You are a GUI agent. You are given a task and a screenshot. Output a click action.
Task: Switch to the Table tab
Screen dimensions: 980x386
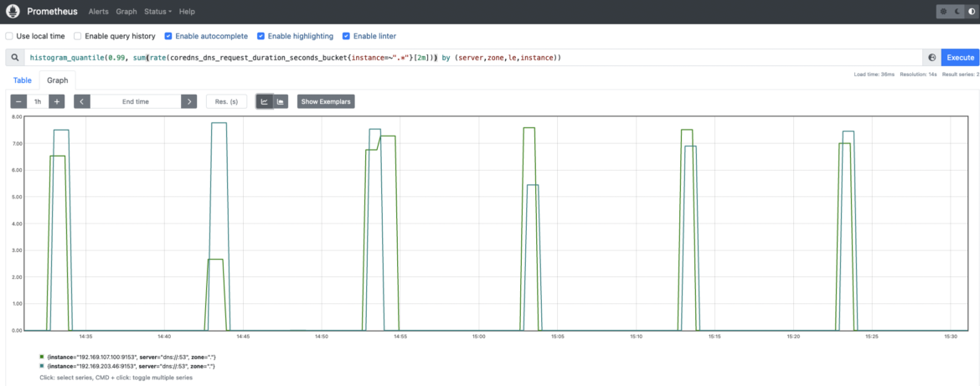tap(23, 80)
